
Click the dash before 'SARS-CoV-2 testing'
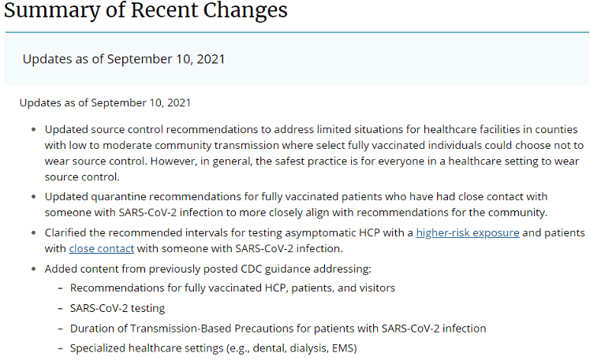point(61,308)
